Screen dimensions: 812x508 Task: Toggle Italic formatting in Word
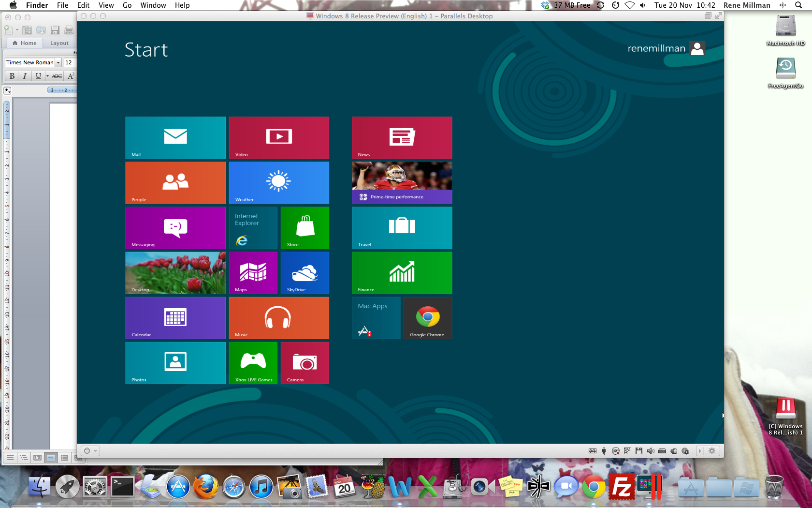point(25,76)
